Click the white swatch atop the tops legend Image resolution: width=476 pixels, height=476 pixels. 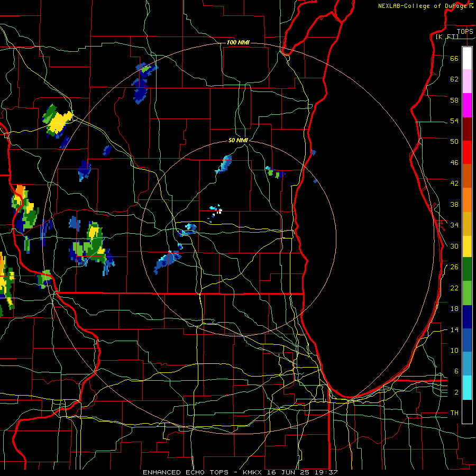[x=467, y=58]
